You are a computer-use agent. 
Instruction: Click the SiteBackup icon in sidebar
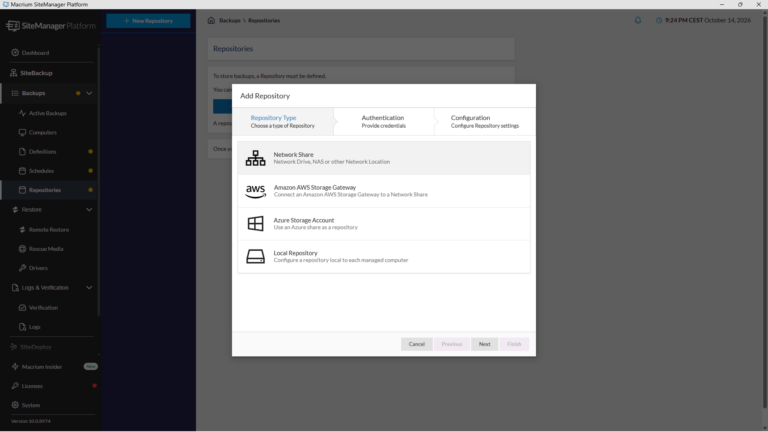click(x=13, y=73)
